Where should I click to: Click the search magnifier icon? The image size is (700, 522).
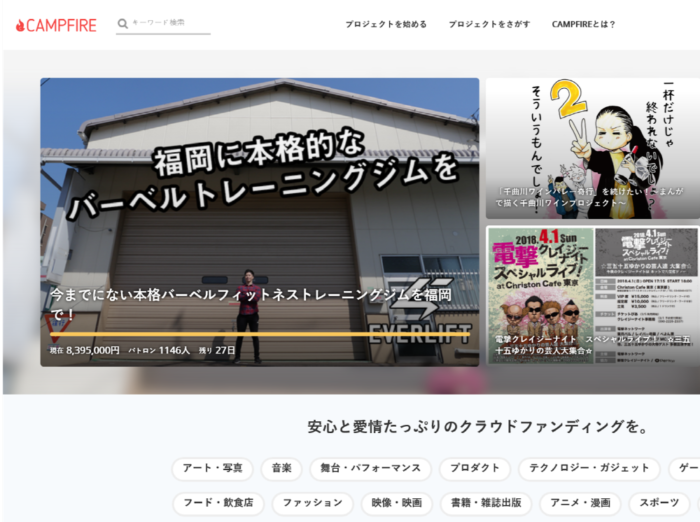coord(123,23)
